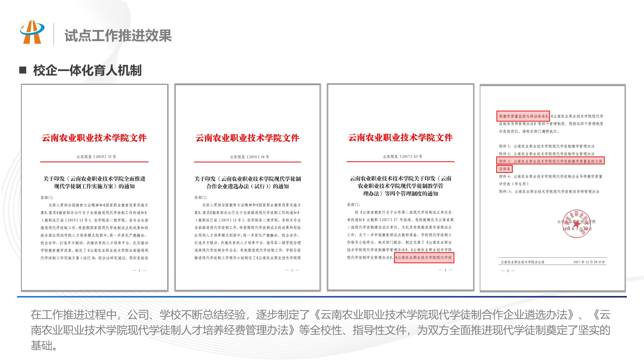Click the black square bullet before 校企一体化育人机制
Screen dimensions: 644x362
23,70
